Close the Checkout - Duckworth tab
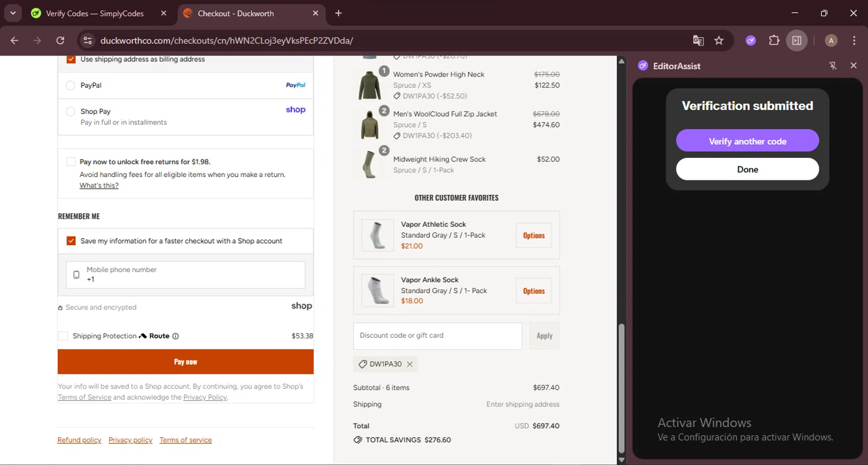The image size is (868, 465). coord(315,13)
